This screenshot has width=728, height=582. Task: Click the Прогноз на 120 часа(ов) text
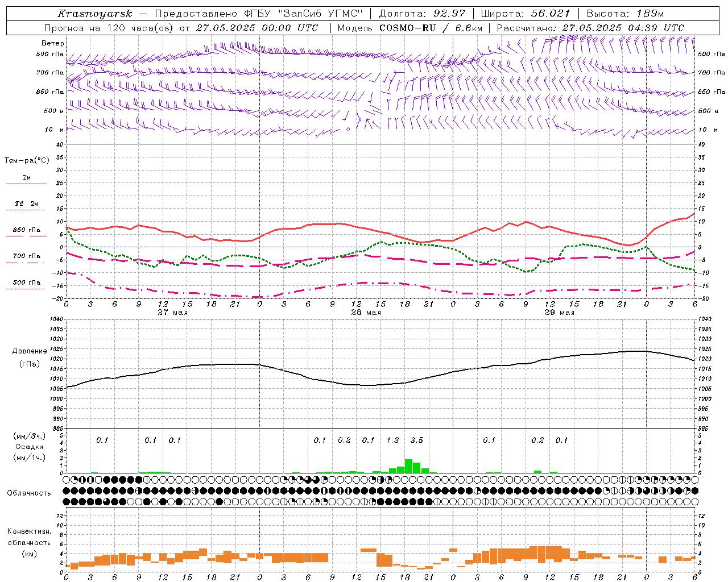tap(109, 28)
